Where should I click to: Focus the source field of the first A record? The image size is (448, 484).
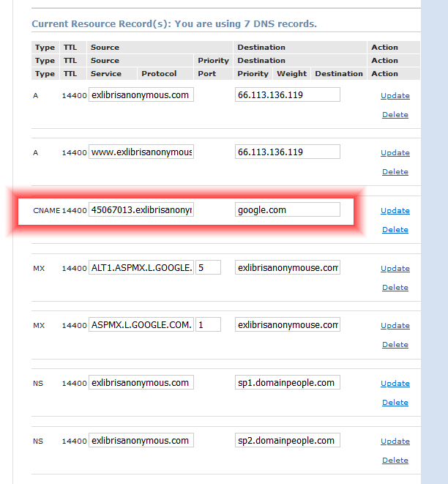tap(141, 94)
